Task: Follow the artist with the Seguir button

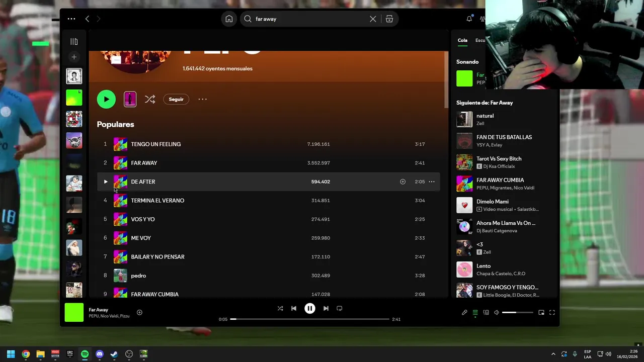Action: tap(176, 99)
